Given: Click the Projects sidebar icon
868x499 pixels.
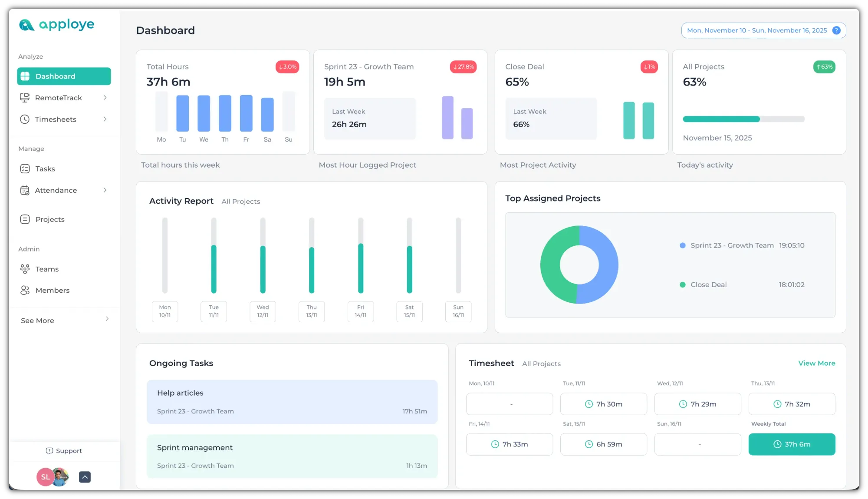Looking at the screenshot, I should coord(25,219).
